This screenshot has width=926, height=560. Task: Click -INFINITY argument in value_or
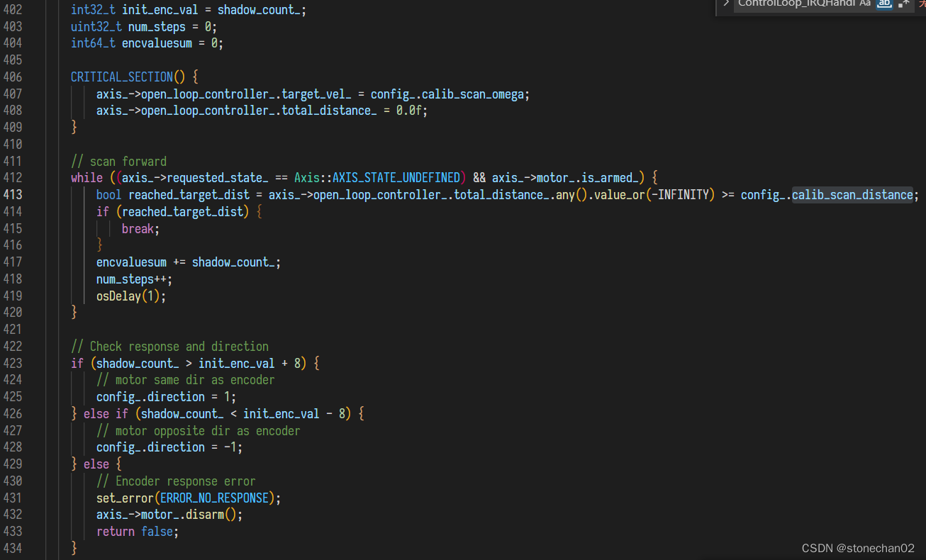point(681,194)
